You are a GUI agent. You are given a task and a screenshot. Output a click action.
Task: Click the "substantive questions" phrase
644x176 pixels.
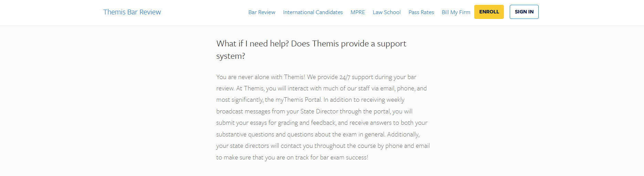point(245,134)
